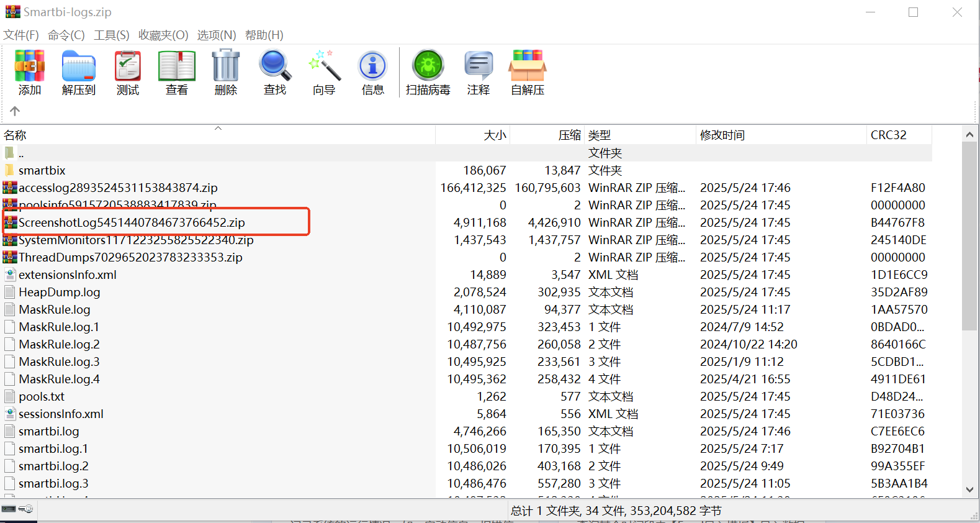This screenshot has height=523, width=980.
Task: Select the smartbix folder
Action: pos(42,170)
